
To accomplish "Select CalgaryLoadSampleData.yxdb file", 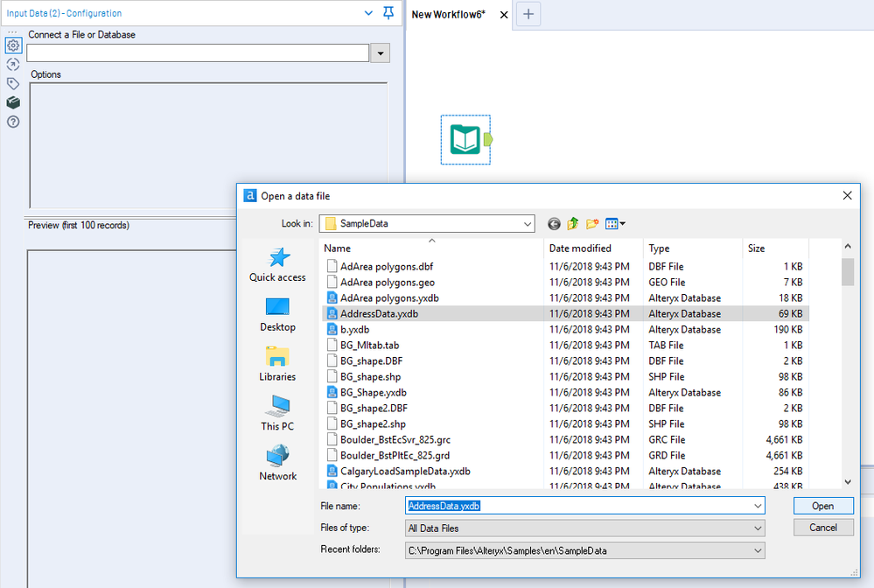I will click(405, 472).
